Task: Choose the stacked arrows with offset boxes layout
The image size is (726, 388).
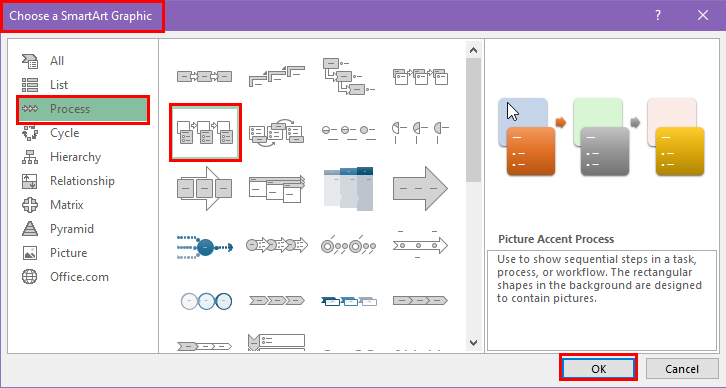Action: pyautogui.click(x=276, y=188)
